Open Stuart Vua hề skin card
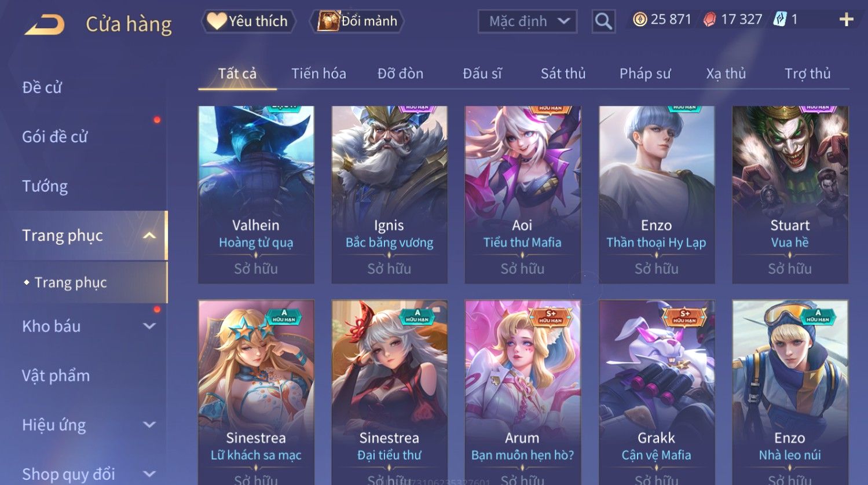 790,194
